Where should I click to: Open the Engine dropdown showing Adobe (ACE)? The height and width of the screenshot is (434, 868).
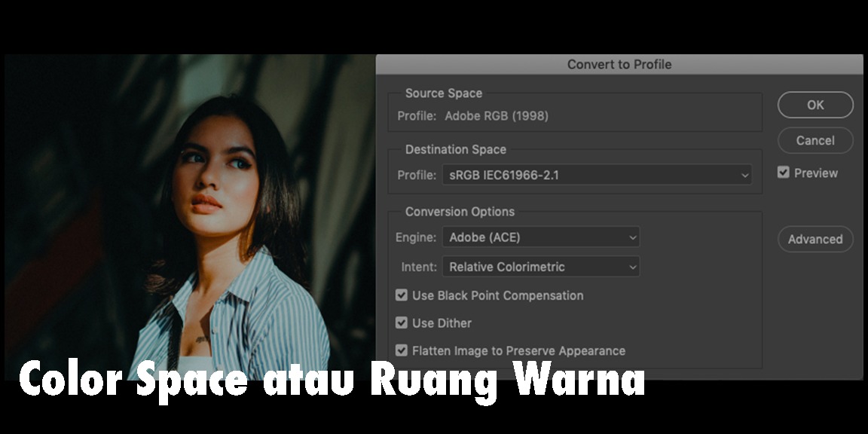(541, 237)
